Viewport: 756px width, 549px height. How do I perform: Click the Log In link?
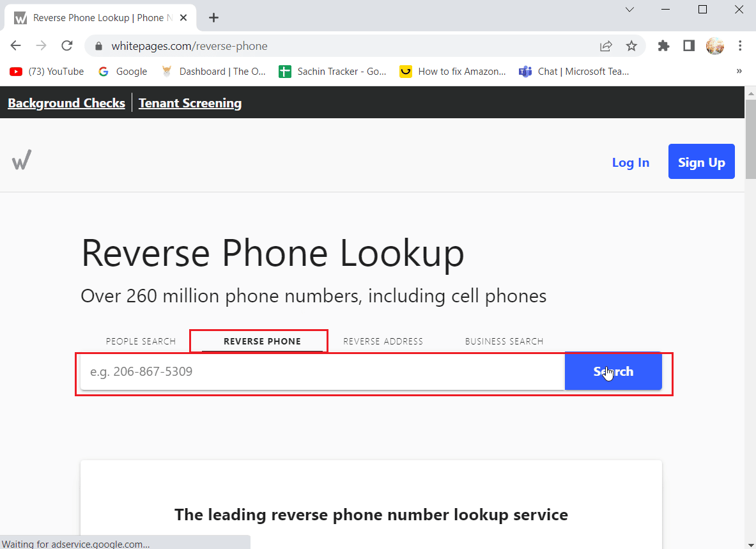631,162
